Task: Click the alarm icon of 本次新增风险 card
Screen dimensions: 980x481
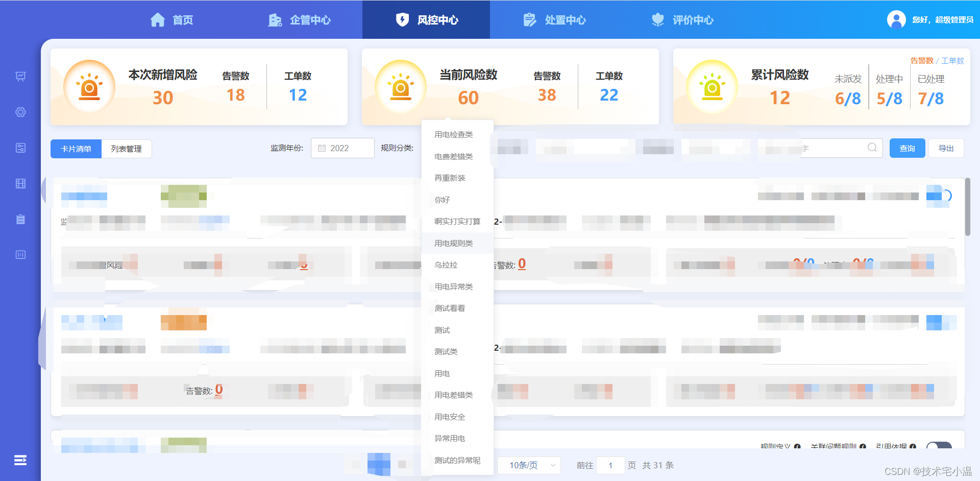Action: pos(89,86)
